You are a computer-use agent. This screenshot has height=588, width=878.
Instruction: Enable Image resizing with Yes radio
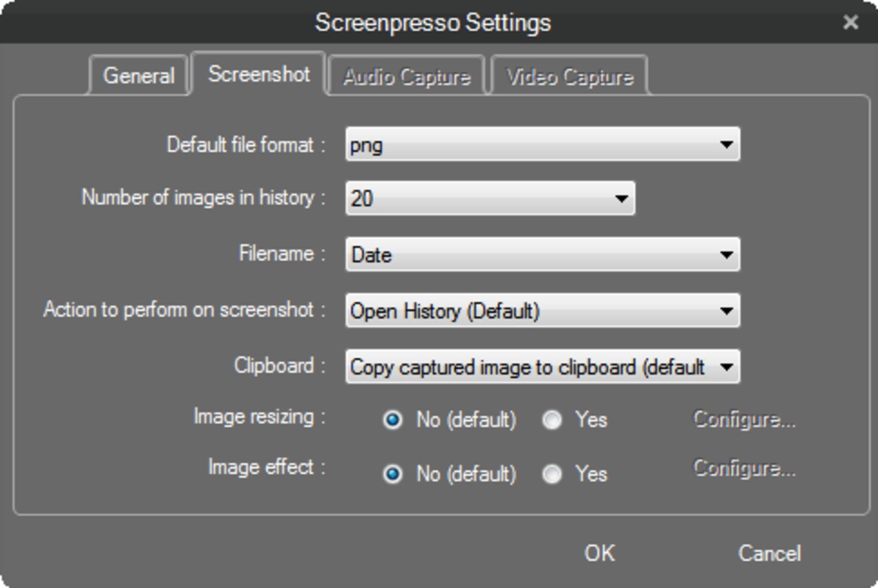(x=552, y=420)
